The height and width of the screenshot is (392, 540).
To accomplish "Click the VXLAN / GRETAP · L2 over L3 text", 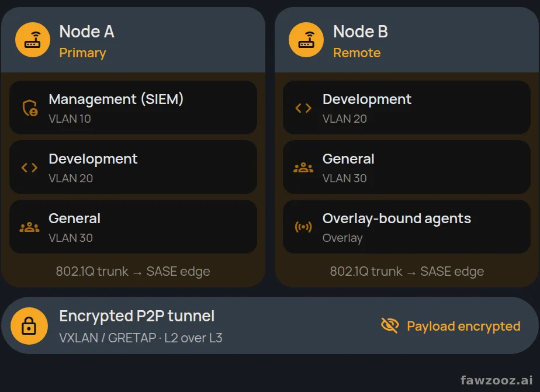I will point(141,338).
